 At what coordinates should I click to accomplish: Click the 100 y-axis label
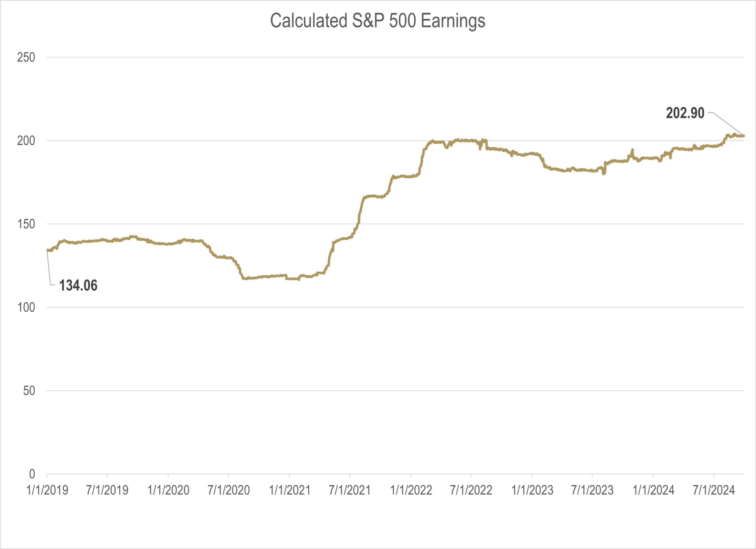(x=26, y=308)
